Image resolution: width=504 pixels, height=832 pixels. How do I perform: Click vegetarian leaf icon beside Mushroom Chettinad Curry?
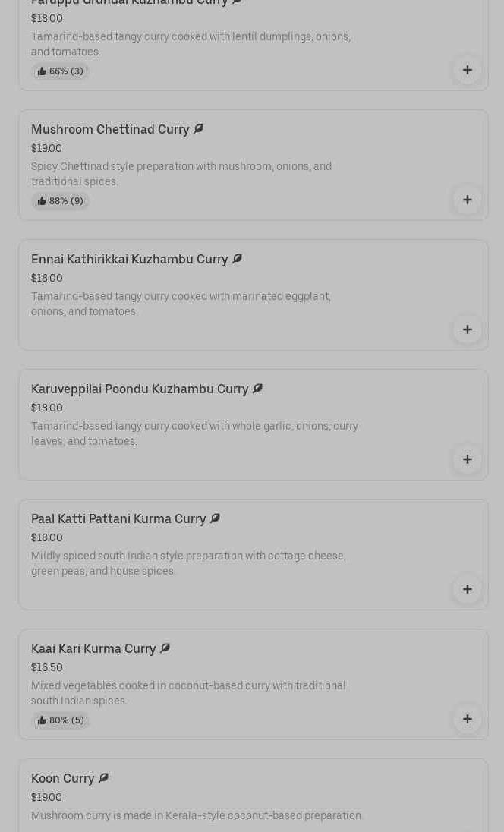coord(198,129)
